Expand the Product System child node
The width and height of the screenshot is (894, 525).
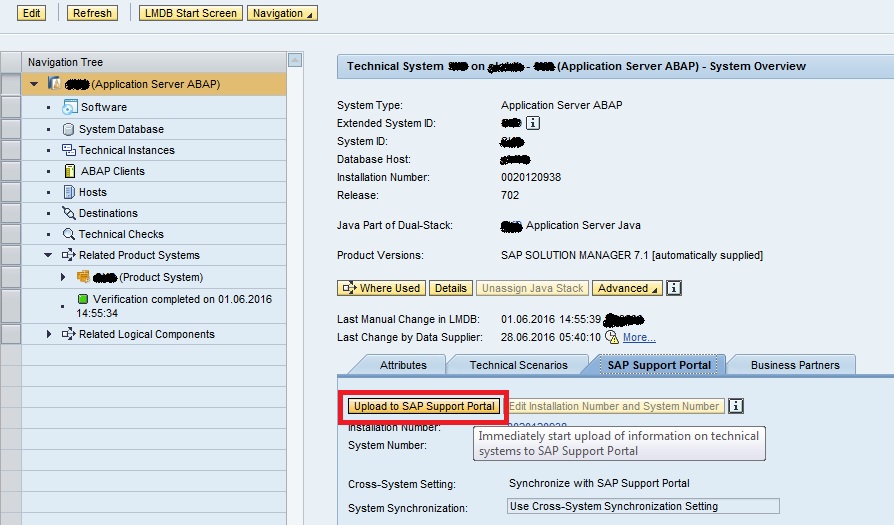coord(63,277)
